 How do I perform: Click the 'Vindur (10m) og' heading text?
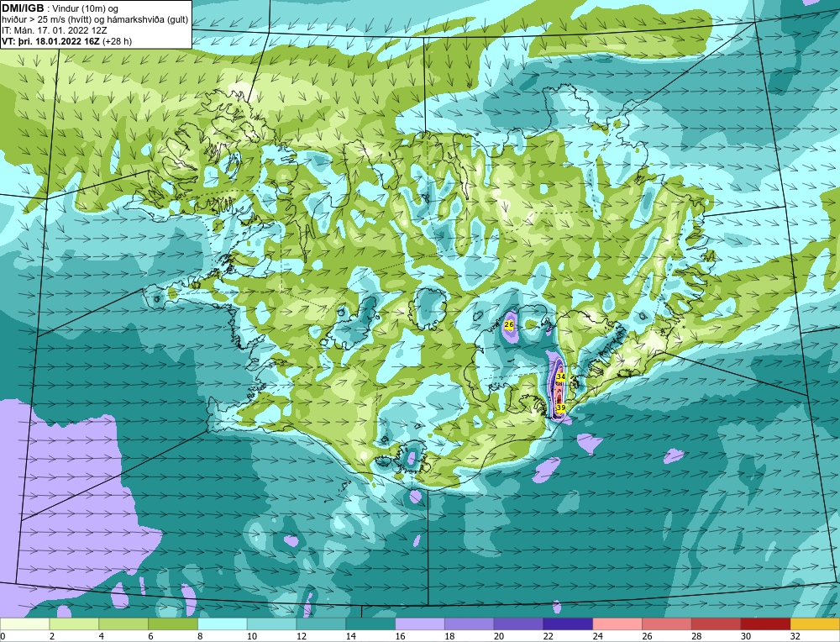tap(87, 8)
